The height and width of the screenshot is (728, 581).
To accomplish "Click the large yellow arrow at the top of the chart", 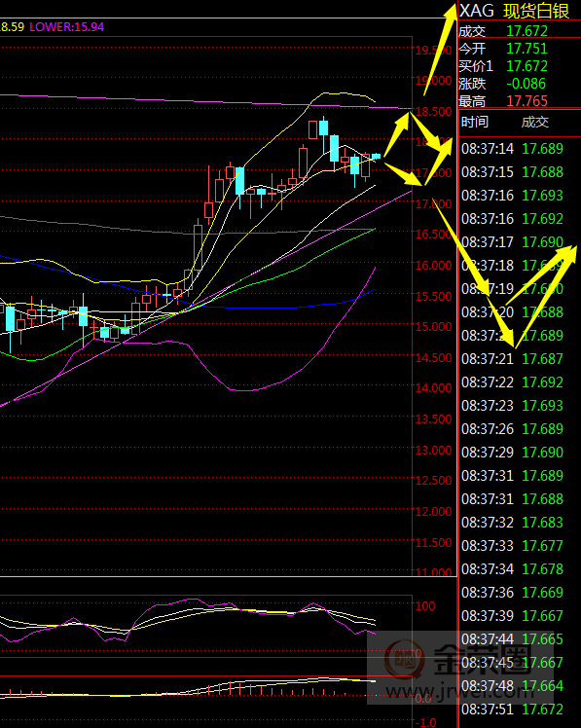I will 442,49.
